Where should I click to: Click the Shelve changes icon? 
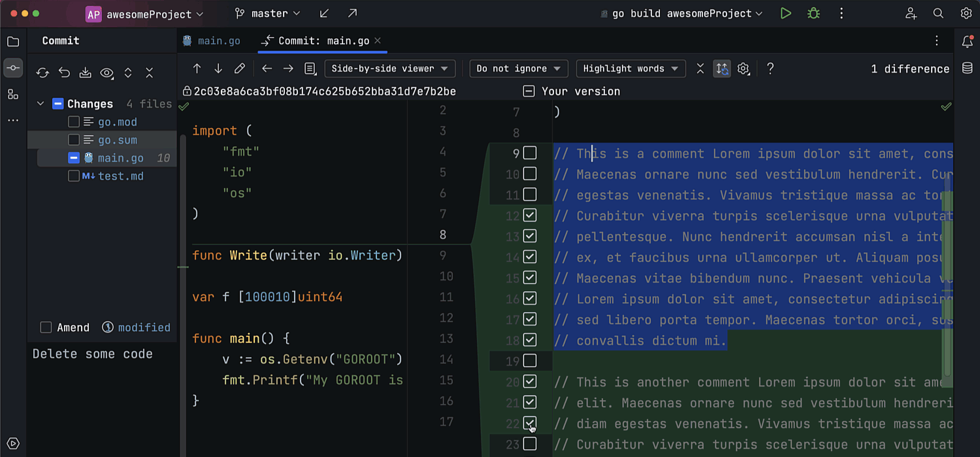pos(85,73)
